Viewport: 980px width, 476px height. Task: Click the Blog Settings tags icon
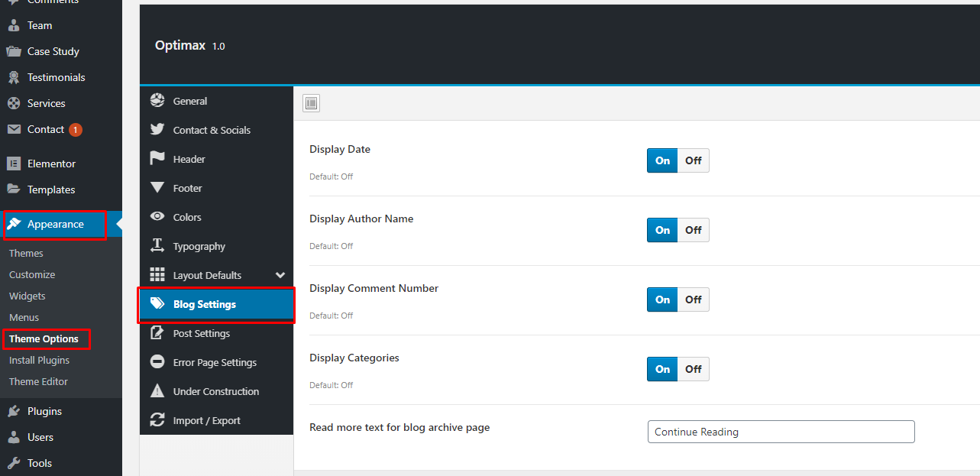[157, 304]
